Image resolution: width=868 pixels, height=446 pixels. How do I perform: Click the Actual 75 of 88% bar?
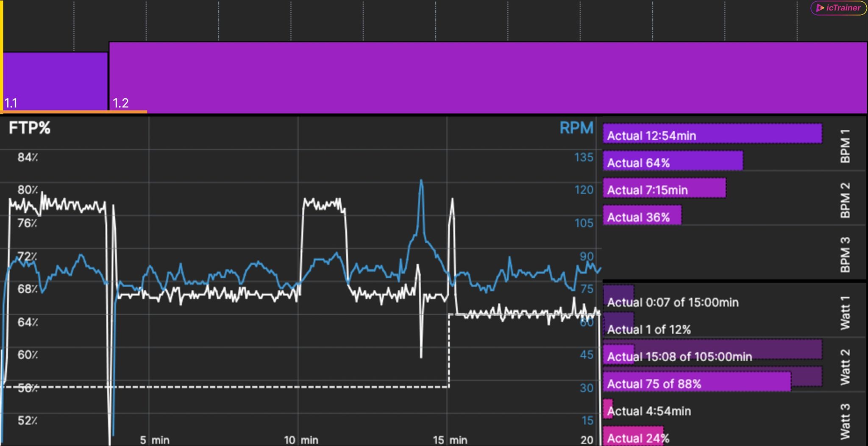click(x=696, y=383)
